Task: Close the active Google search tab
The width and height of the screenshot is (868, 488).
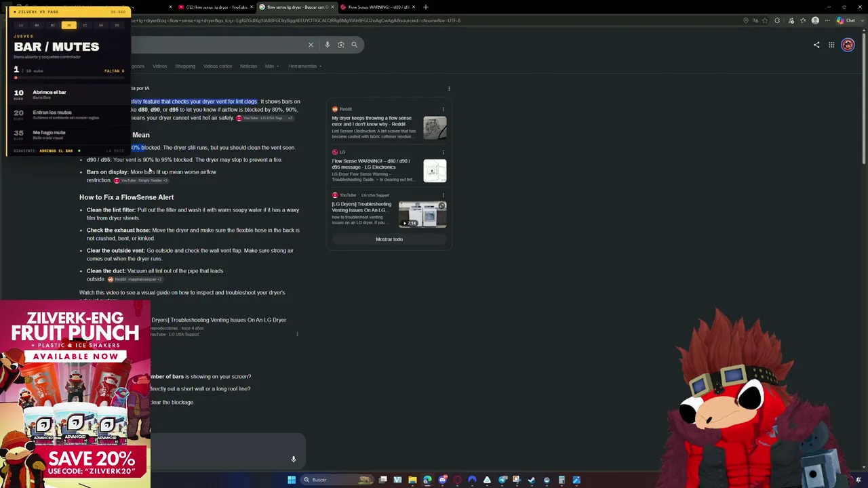Action: [x=333, y=7]
